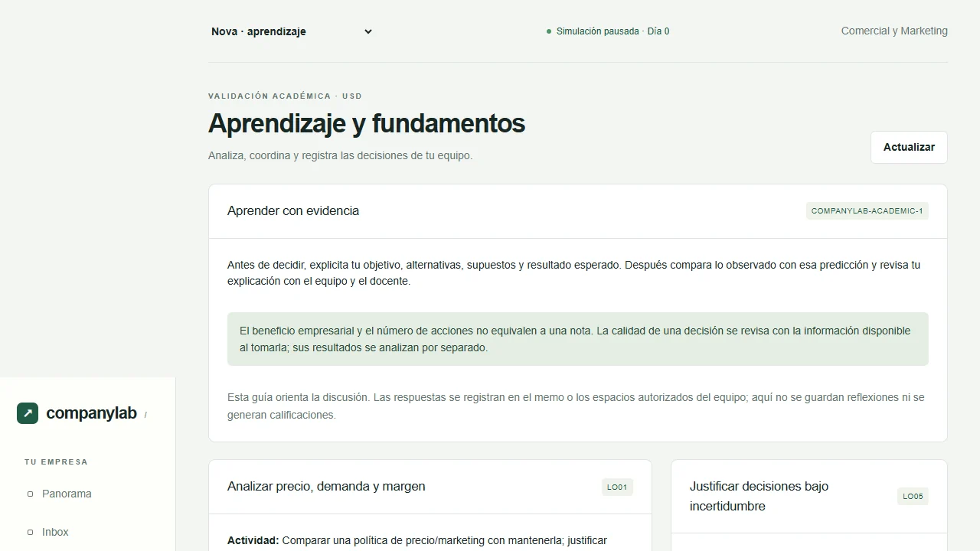
Task: Open the Nova · aprendizaje dropdown
Action: (292, 31)
